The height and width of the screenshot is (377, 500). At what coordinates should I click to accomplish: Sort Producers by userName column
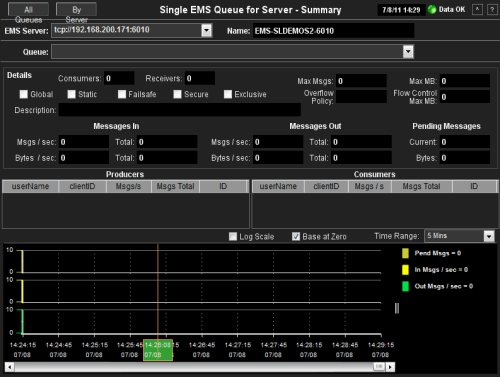30,186
